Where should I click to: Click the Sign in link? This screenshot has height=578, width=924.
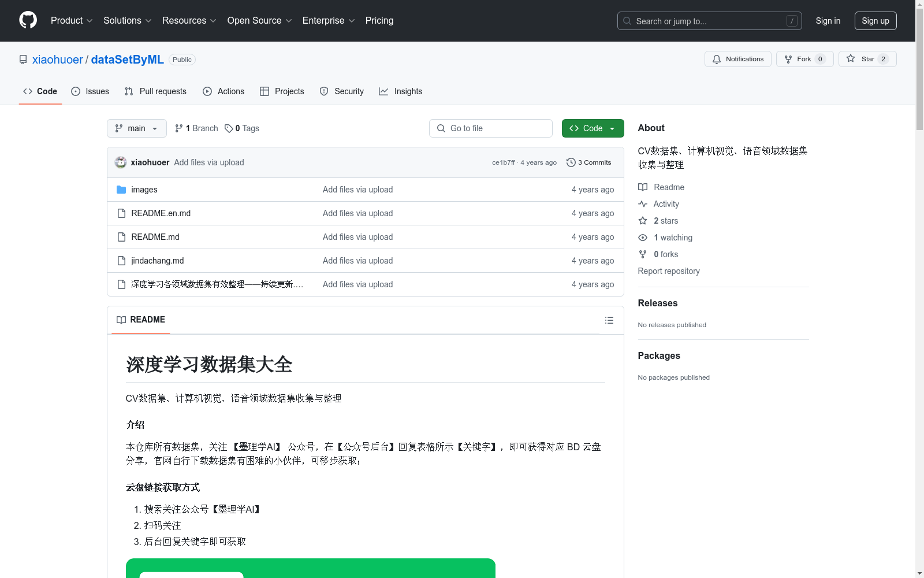coord(828,21)
